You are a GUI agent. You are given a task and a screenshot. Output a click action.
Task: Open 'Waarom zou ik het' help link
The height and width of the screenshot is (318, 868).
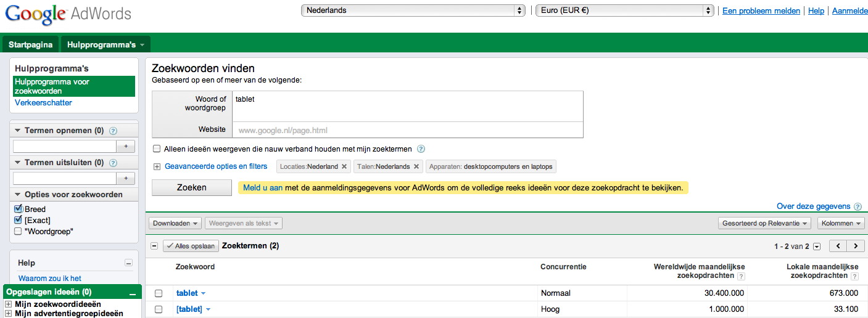50,279
